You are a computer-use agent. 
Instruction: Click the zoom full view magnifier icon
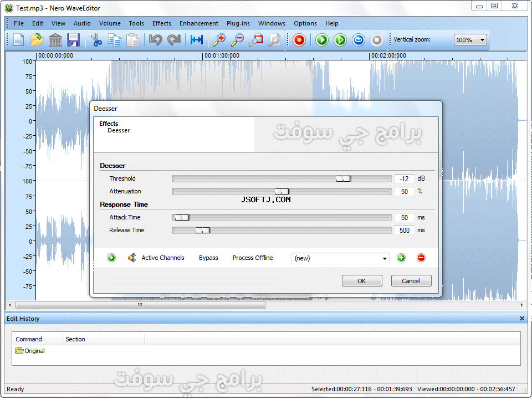274,40
